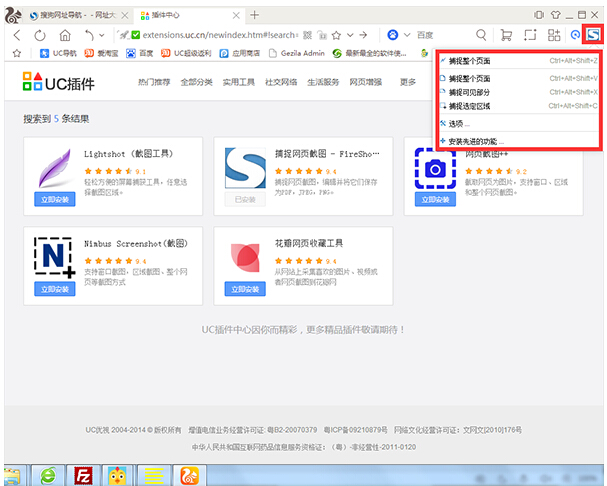
Task: Open the 全部分类 navigation item
Action: click(196, 82)
